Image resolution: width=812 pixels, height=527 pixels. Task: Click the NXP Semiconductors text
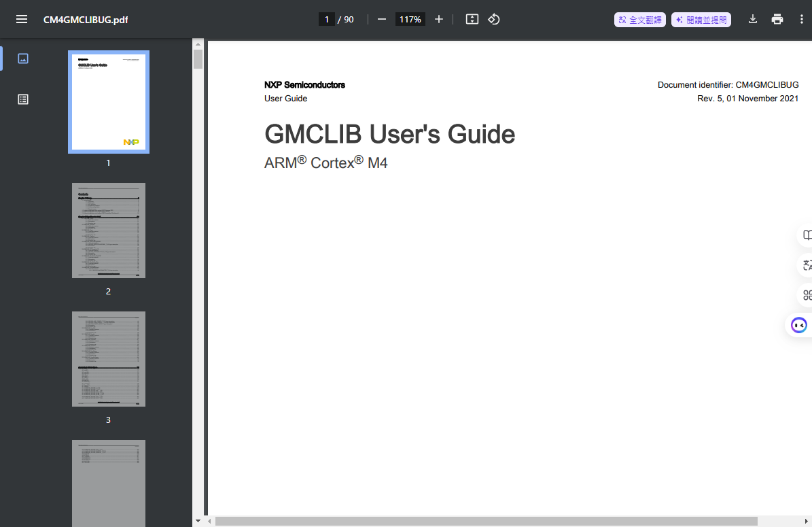tap(304, 85)
